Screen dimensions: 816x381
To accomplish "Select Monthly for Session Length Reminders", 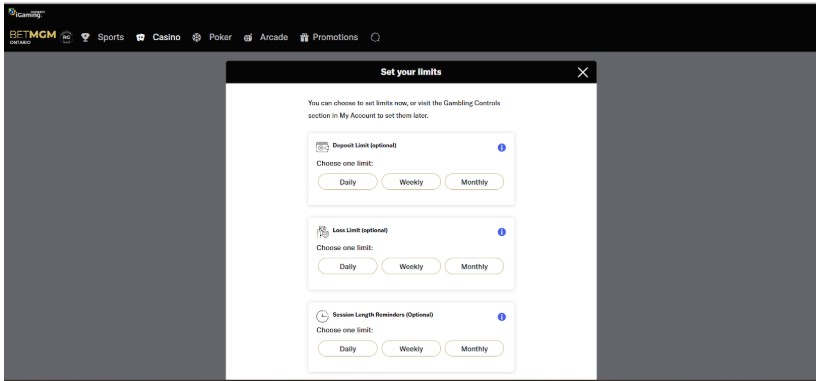I will click(474, 349).
